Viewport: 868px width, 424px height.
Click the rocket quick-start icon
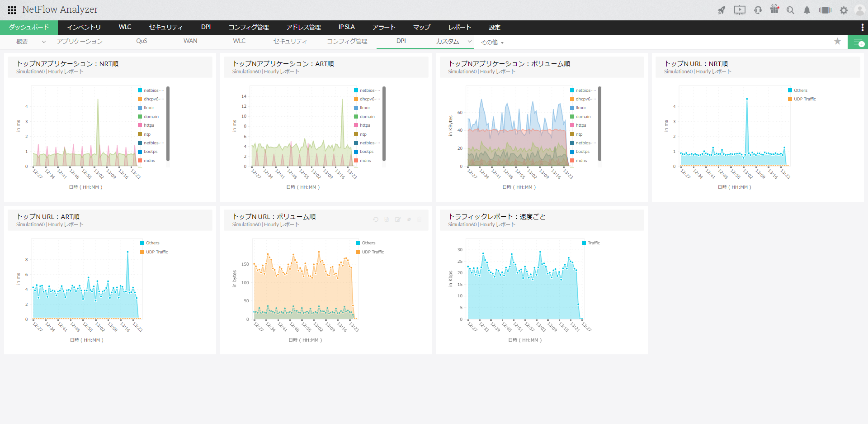point(722,10)
